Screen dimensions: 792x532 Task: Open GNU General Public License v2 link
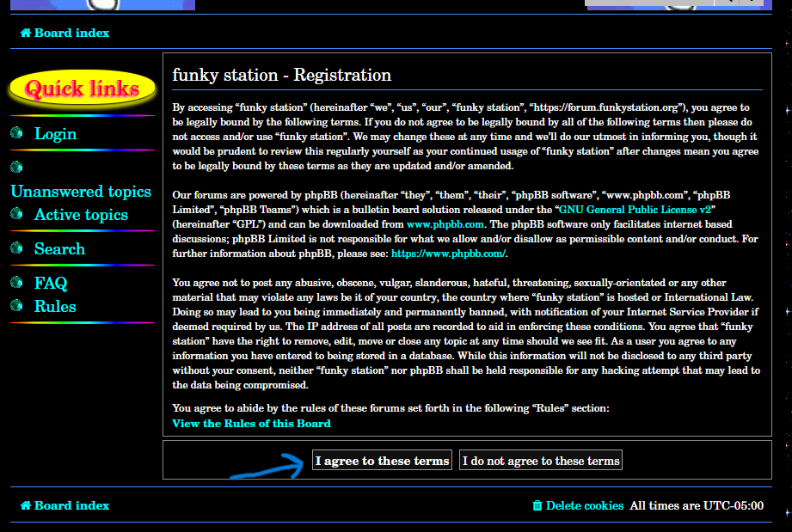635,210
